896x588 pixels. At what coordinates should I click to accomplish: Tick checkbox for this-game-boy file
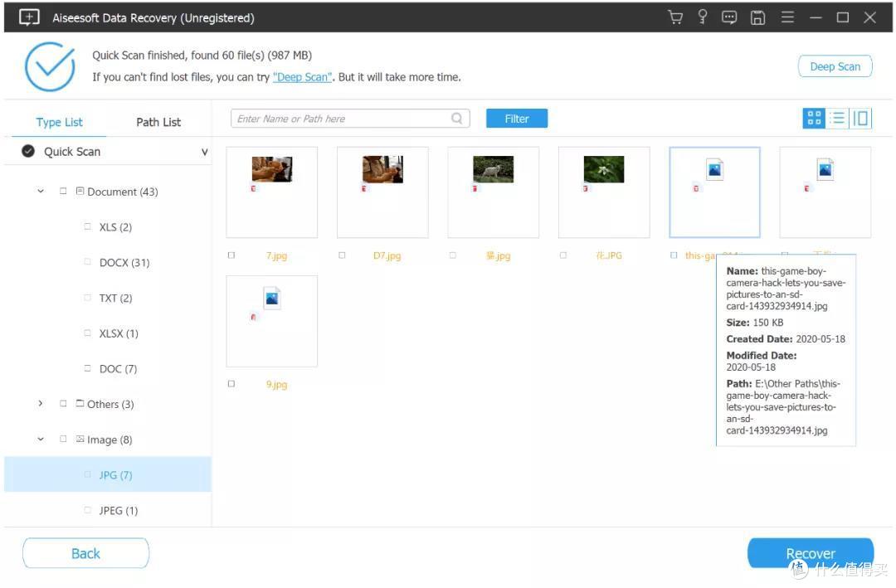click(x=674, y=255)
